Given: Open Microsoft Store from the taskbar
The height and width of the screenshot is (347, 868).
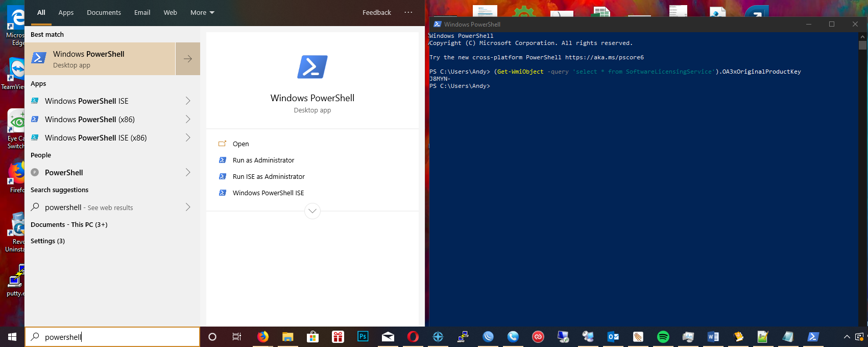Looking at the screenshot, I should [x=313, y=337].
